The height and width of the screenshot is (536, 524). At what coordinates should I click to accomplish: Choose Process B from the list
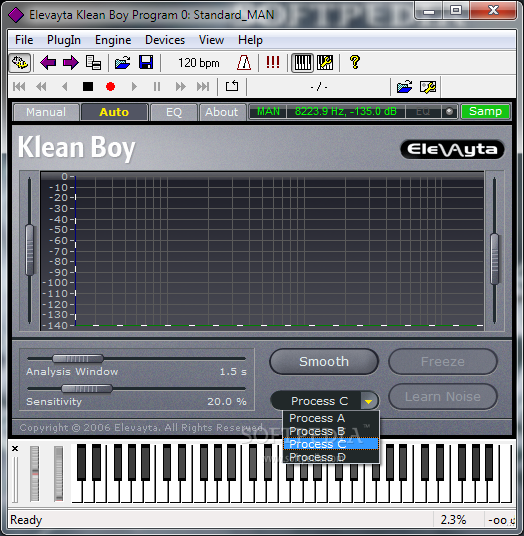(x=331, y=431)
